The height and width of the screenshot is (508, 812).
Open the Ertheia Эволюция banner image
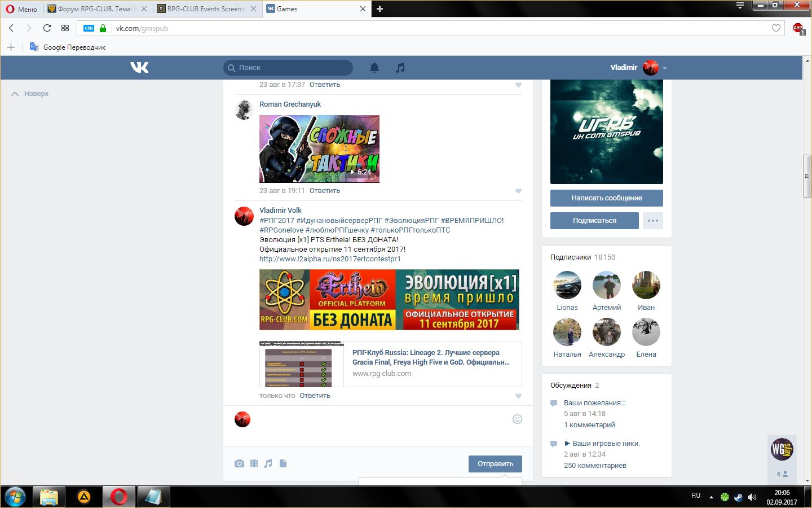[x=389, y=300]
